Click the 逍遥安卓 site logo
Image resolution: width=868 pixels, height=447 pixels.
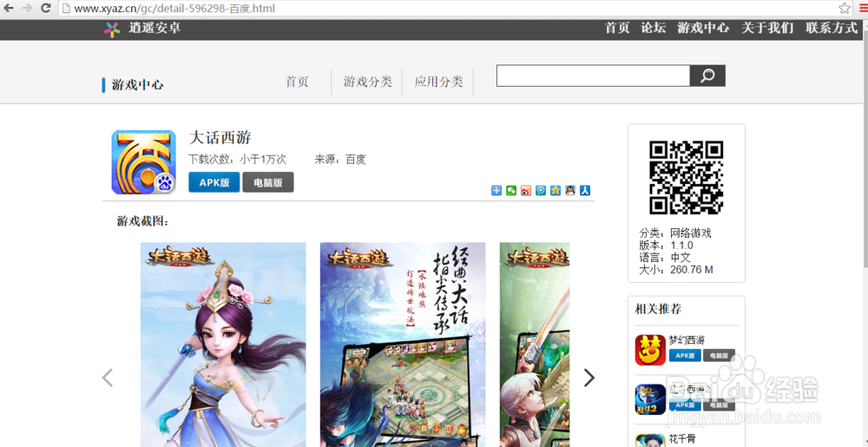click(x=142, y=29)
